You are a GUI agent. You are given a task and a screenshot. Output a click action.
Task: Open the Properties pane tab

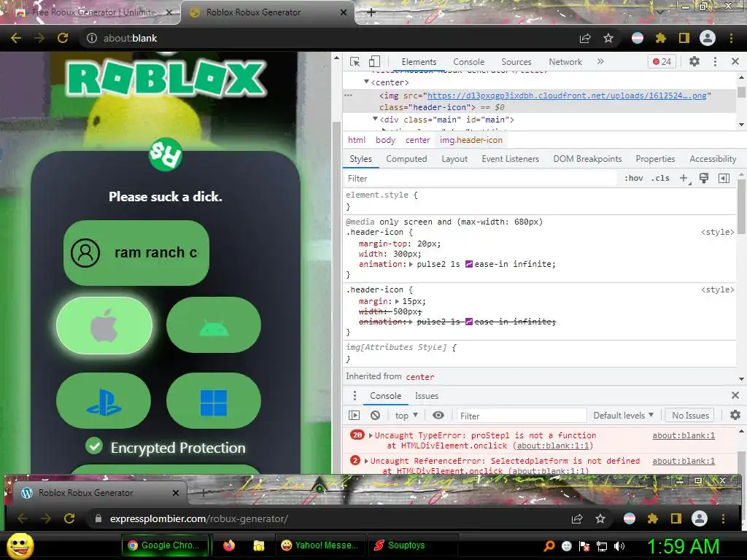click(x=655, y=159)
